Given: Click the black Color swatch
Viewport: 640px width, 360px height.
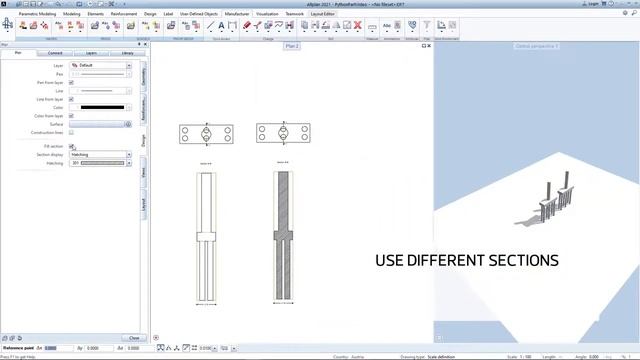Looking at the screenshot, I should (102, 108).
